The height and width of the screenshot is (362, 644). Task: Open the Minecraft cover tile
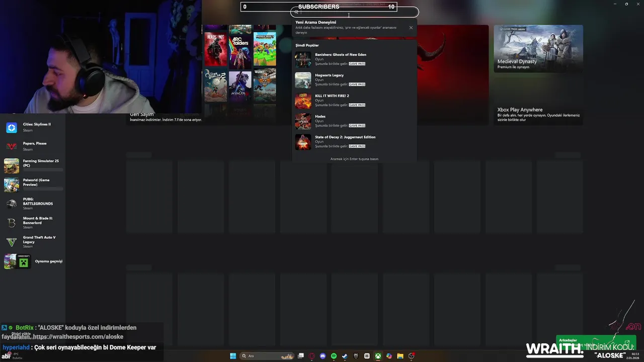pyautogui.click(x=265, y=49)
